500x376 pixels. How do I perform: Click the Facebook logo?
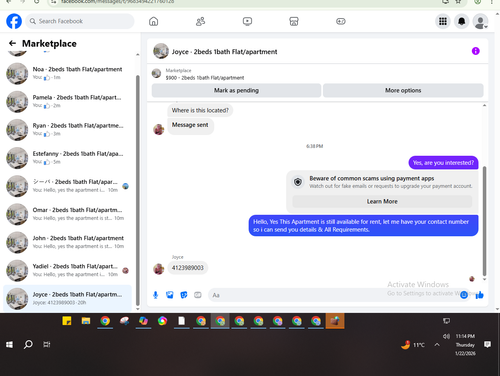coord(14,21)
